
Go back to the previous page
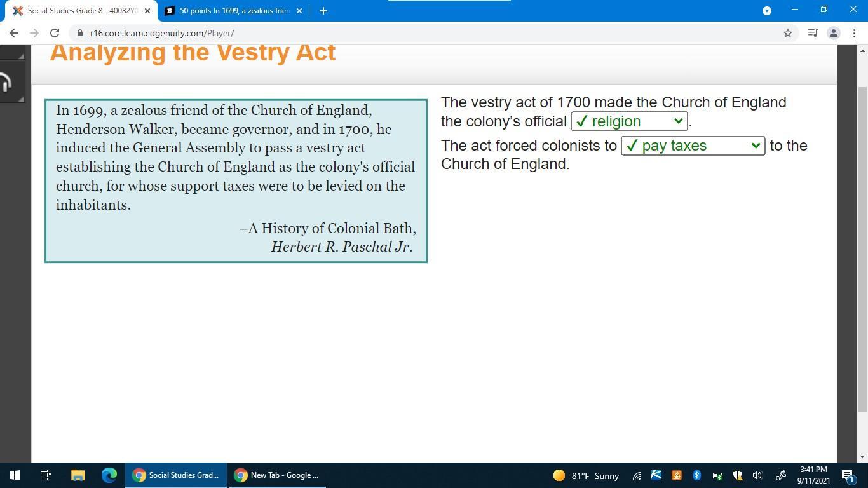(14, 33)
